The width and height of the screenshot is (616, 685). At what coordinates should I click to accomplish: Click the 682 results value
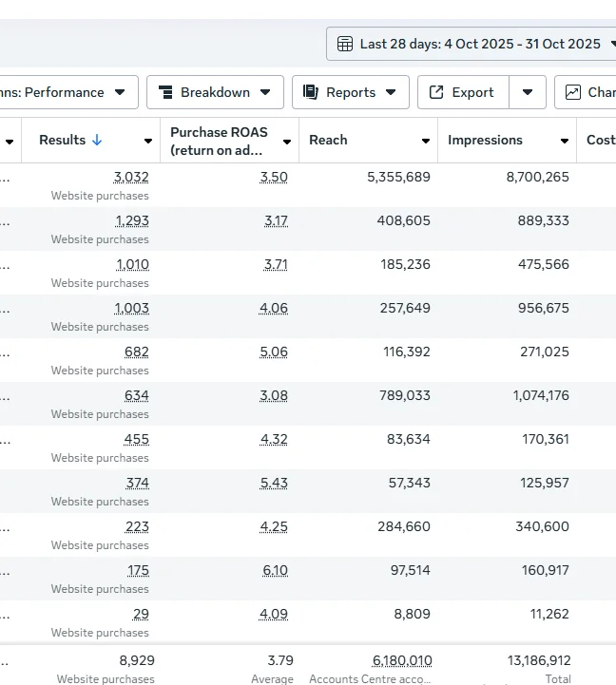click(136, 352)
